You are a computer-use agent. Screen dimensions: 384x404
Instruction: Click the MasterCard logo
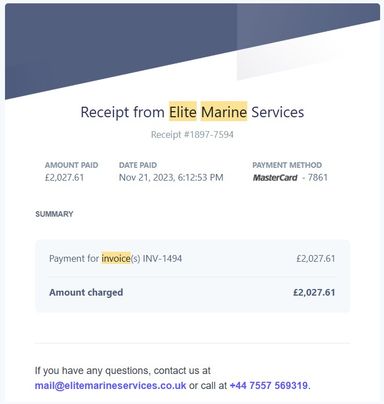[275, 178]
